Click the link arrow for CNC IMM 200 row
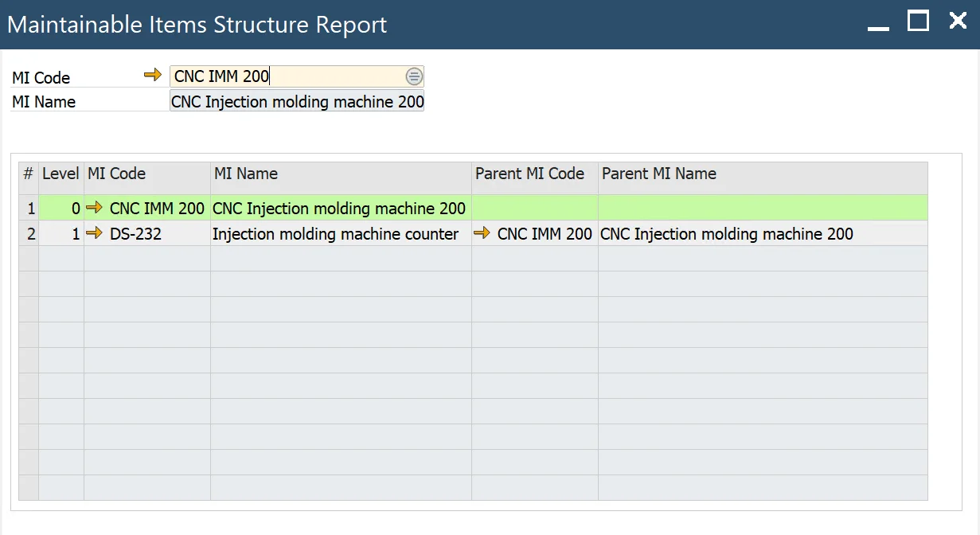 (x=95, y=209)
